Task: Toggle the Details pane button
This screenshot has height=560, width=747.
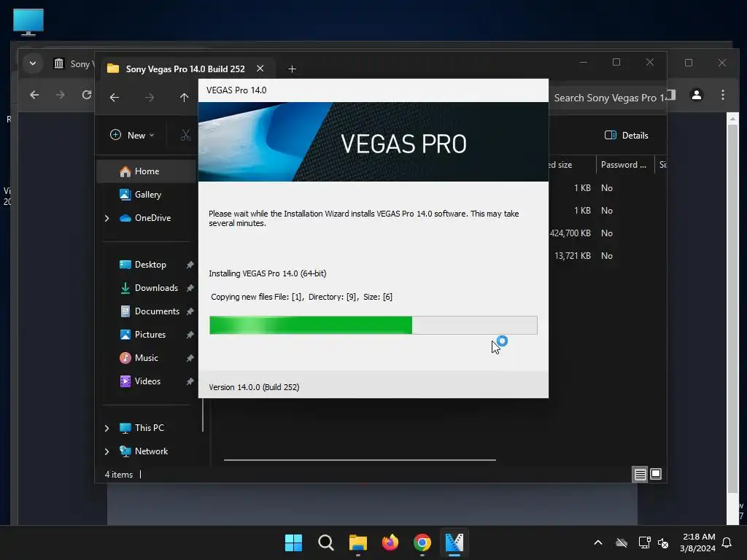Action: (626, 135)
